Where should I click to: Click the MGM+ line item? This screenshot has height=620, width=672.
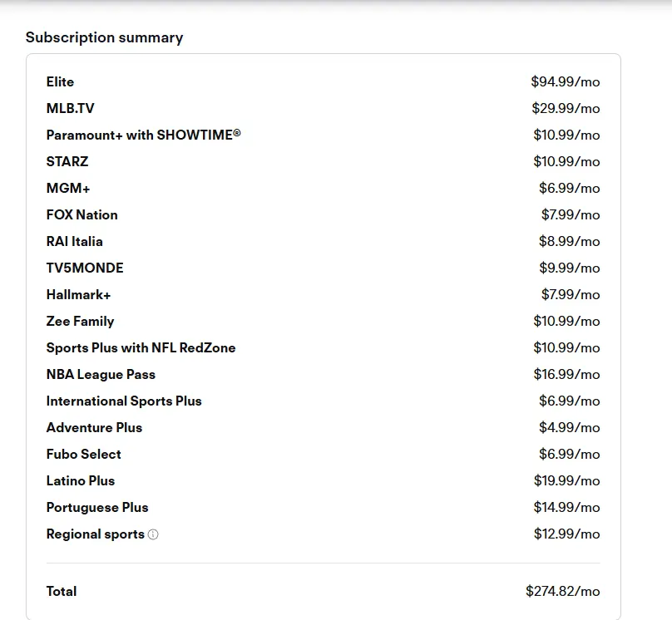68,188
